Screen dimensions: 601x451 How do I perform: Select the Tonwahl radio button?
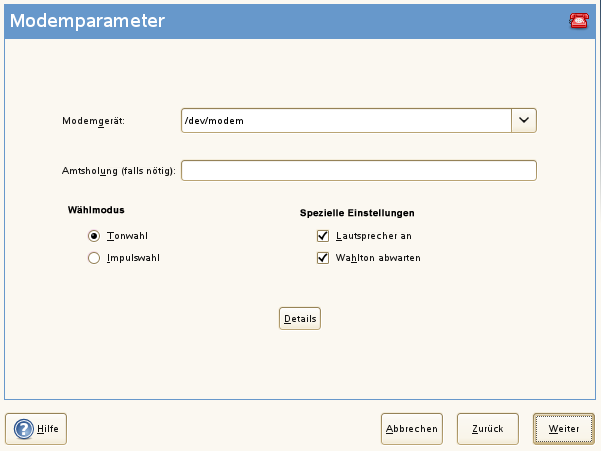(x=94, y=236)
